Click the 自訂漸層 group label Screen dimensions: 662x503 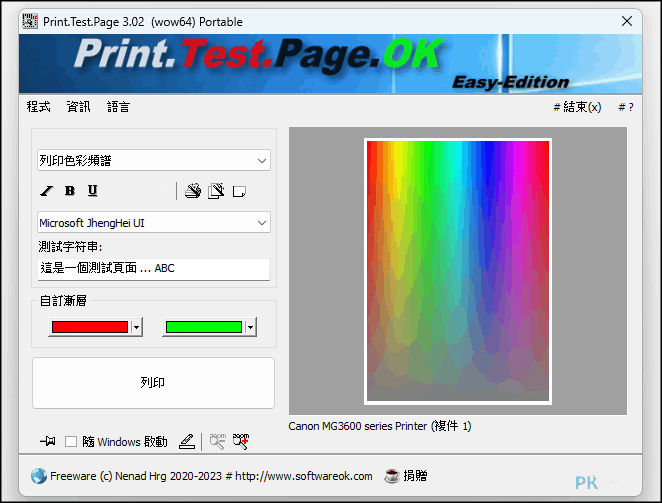coord(63,301)
